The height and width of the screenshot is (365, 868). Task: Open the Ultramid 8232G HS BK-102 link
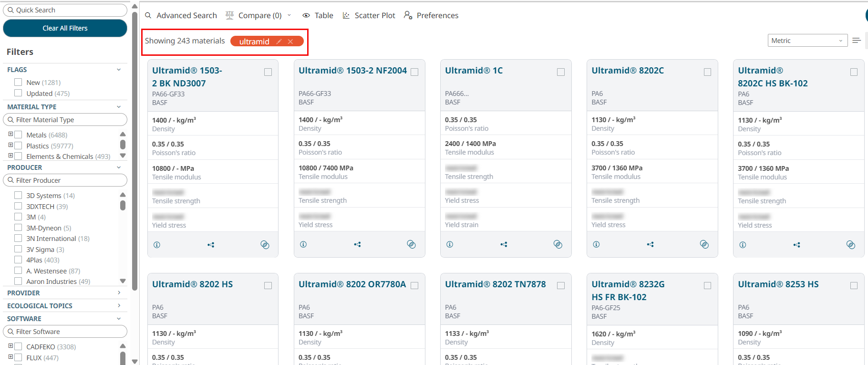(628, 291)
